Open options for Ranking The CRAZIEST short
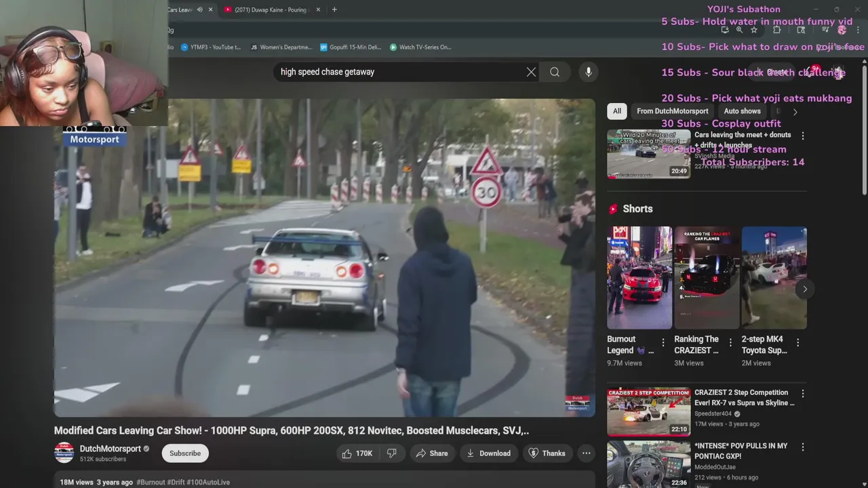868x488 pixels. pyautogui.click(x=730, y=343)
